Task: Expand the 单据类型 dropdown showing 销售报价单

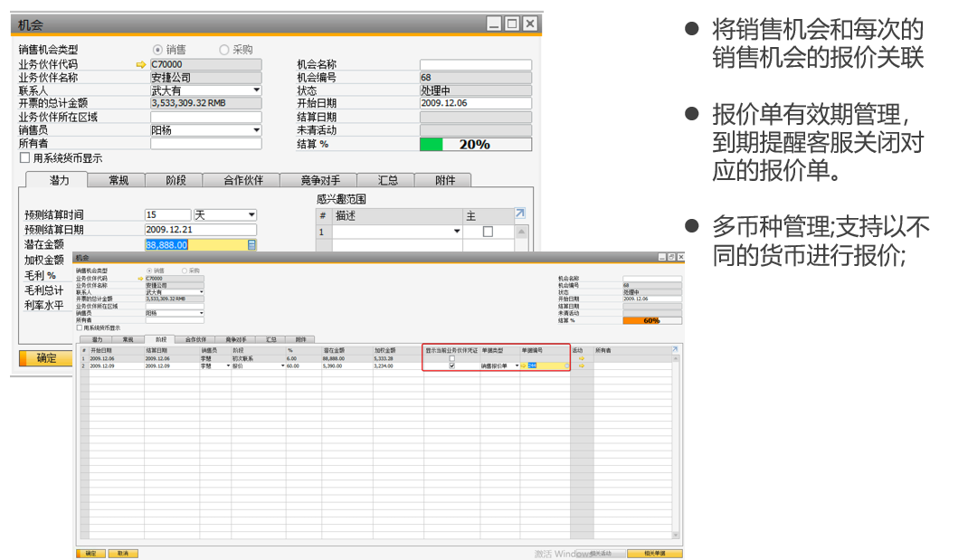Action: [517, 366]
